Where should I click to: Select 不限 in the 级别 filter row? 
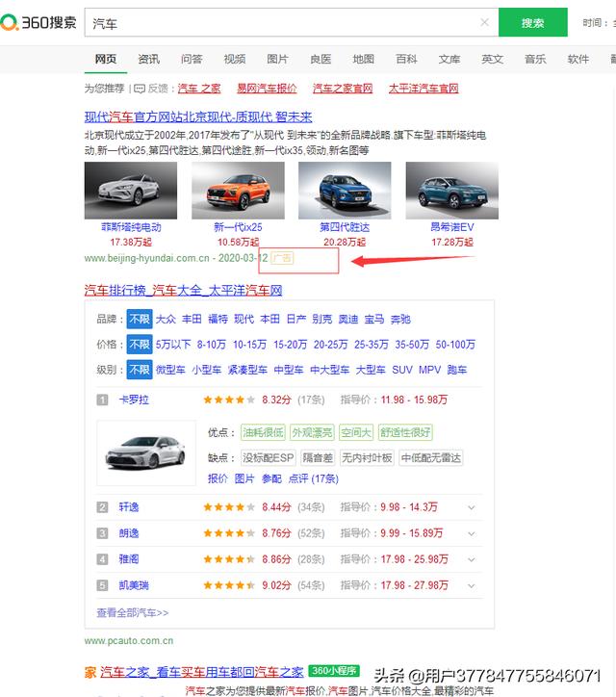[x=140, y=370]
